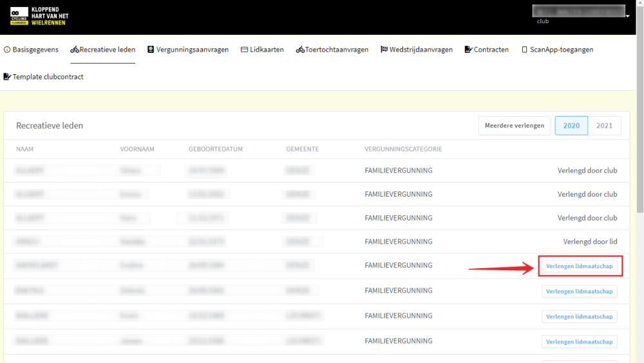644x363 pixels.
Task: Go to the Vergunningsaanvragen tab
Action: 188,50
